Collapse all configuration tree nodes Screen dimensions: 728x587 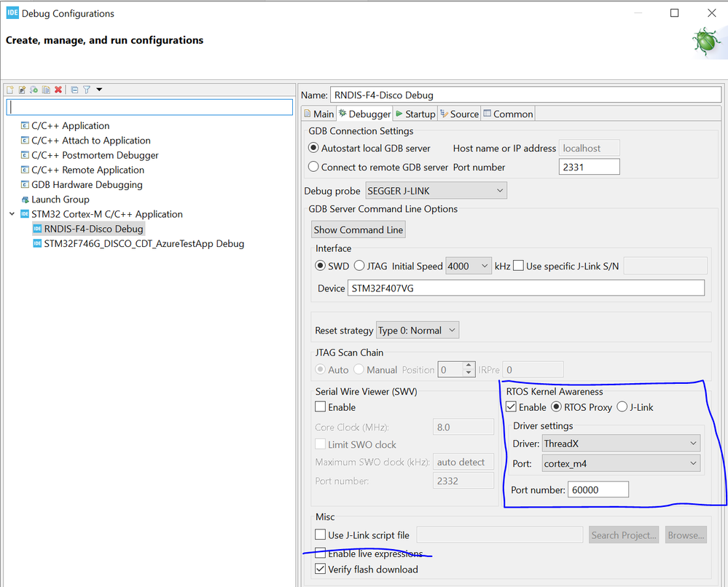[74, 90]
